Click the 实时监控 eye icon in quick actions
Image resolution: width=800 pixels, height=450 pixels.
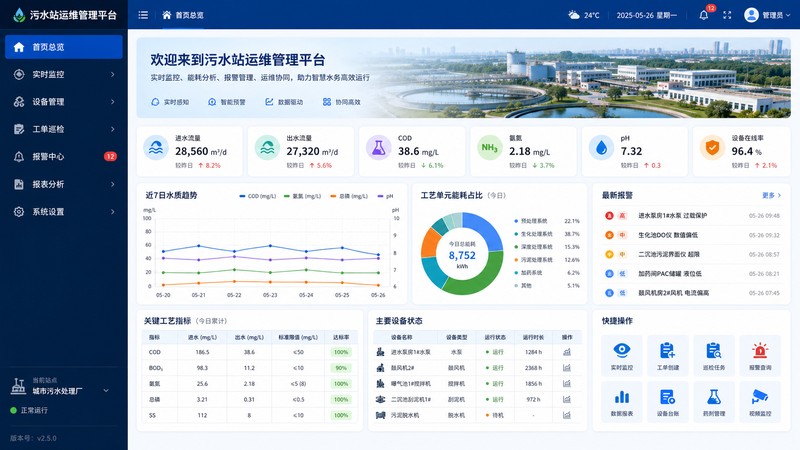pyautogui.click(x=621, y=351)
